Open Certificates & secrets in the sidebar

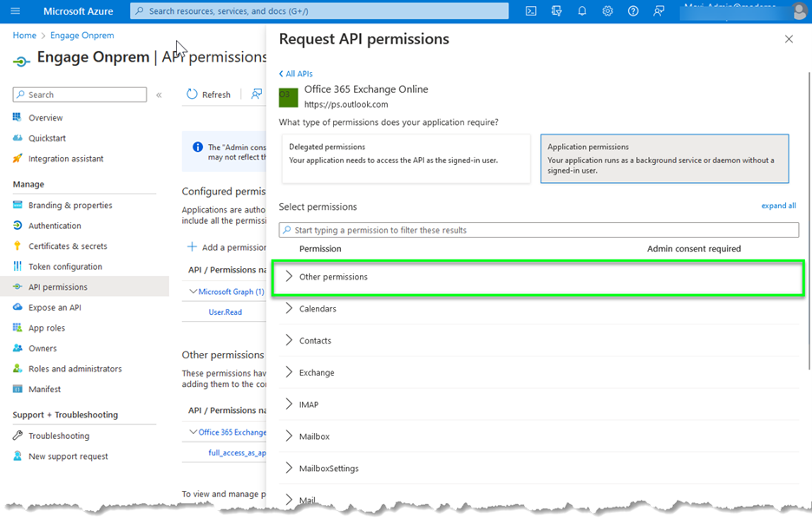pyautogui.click(x=68, y=246)
